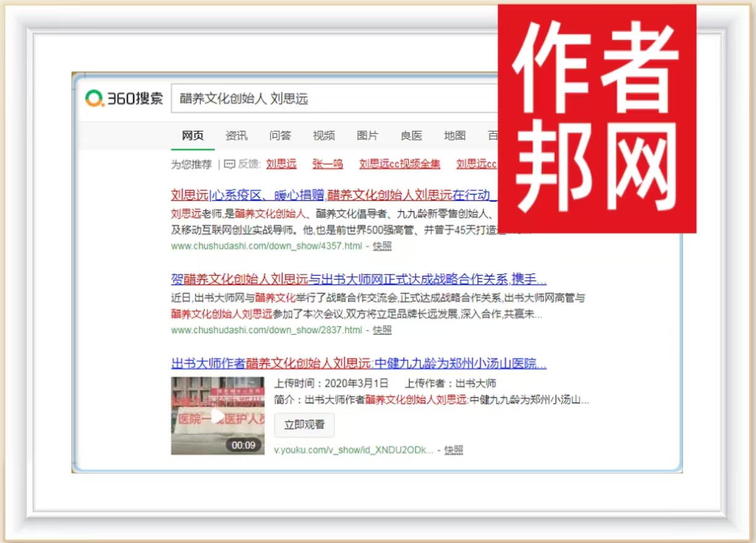Image resolution: width=756 pixels, height=543 pixels.
Task: Select the 视频 tab
Action: pyautogui.click(x=324, y=136)
